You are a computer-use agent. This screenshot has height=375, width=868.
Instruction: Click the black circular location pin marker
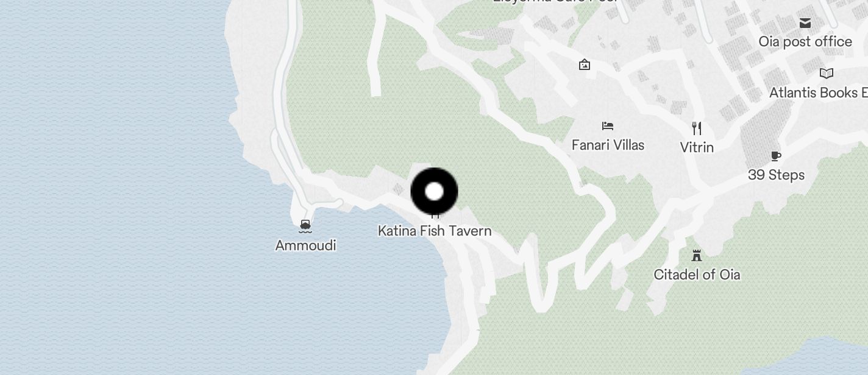[434, 192]
